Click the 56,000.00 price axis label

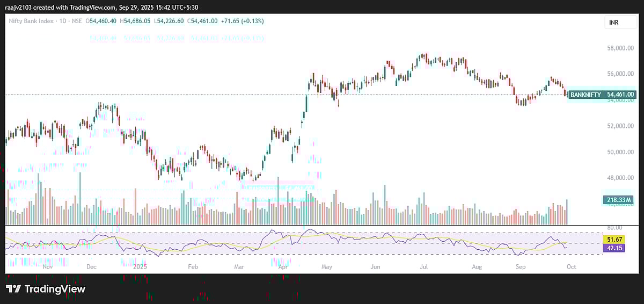coord(620,74)
